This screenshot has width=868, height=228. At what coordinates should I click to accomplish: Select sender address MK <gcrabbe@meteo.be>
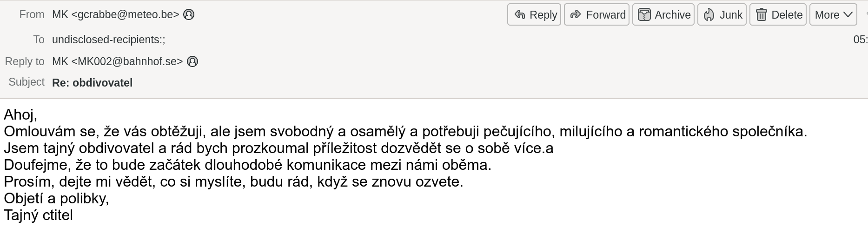pyautogui.click(x=115, y=15)
